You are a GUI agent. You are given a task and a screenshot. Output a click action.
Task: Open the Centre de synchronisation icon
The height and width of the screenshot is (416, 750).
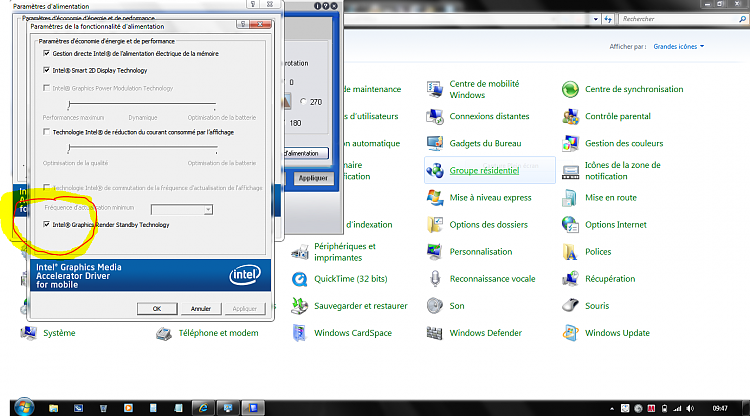[x=570, y=89]
